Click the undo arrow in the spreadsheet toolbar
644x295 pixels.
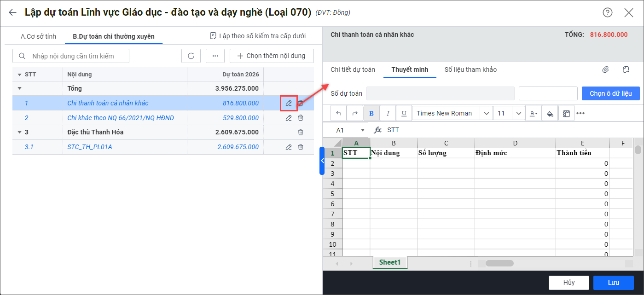coord(339,113)
